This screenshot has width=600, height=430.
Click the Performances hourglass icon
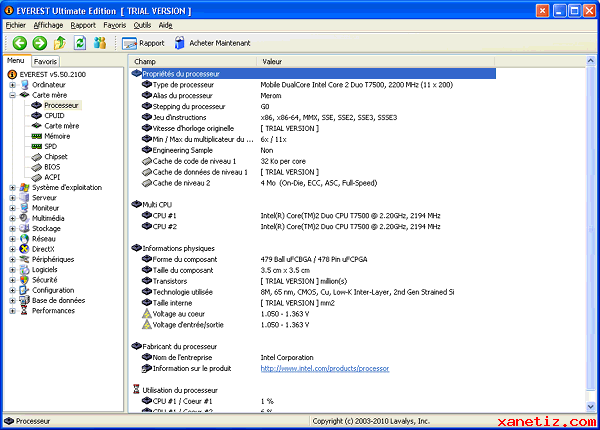(24, 311)
